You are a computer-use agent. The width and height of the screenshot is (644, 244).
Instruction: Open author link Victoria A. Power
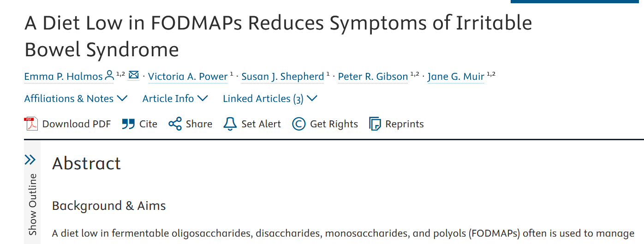point(188,77)
